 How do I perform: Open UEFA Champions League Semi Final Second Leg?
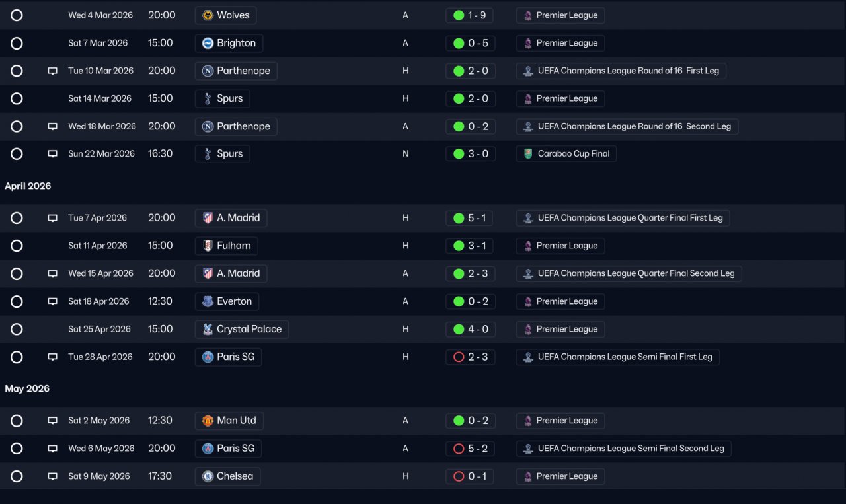pos(623,449)
